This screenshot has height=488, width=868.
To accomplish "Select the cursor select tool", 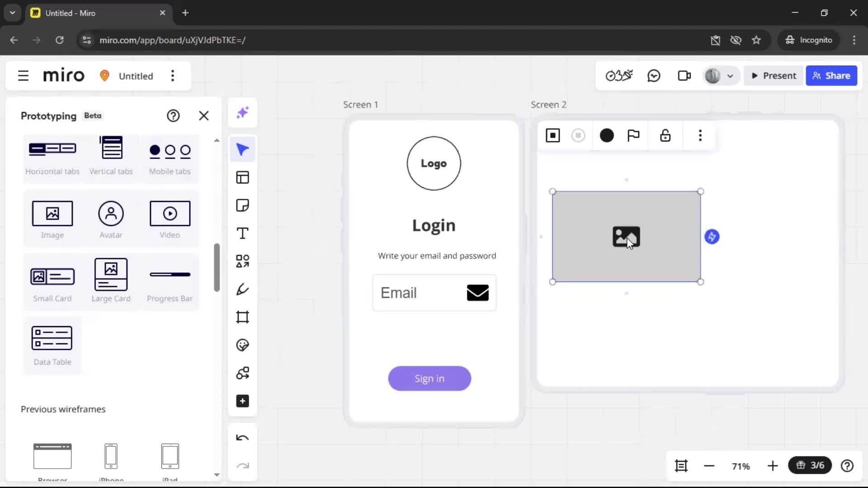I will 243,150.
